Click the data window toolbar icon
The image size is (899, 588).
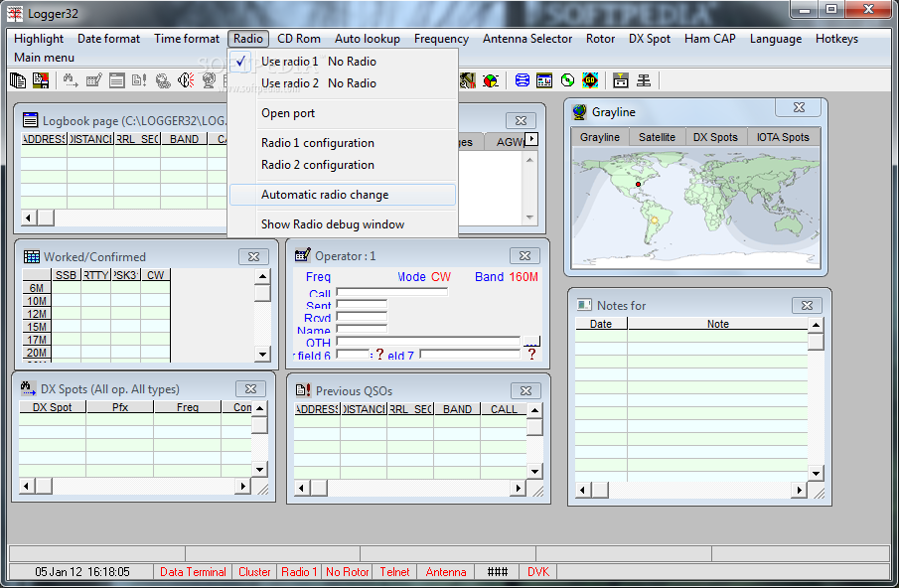tap(544, 80)
